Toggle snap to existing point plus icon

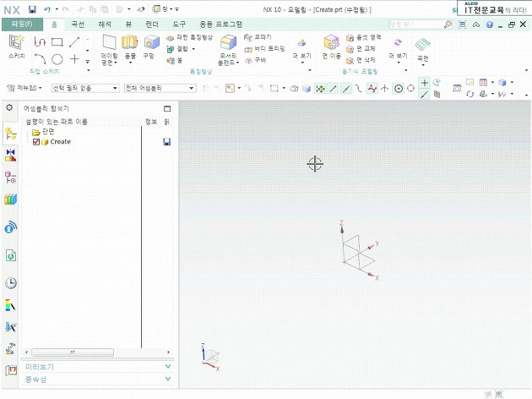pos(425,83)
